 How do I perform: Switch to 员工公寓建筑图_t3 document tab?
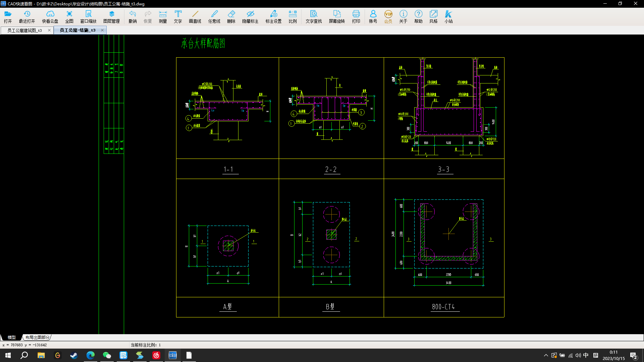tap(24, 30)
